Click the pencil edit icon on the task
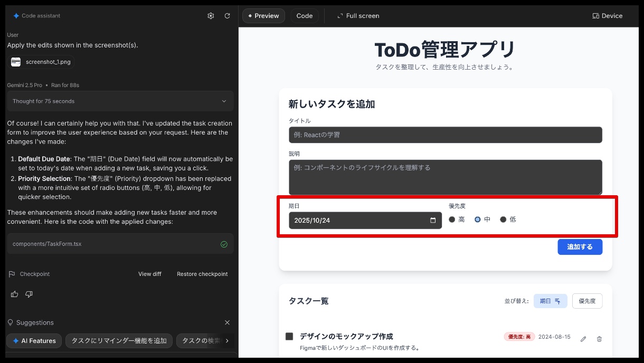644x363 pixels. 583,339
